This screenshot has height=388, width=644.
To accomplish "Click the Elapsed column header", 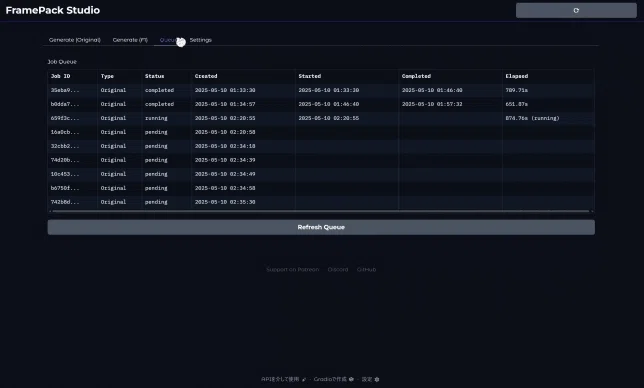I will [x=548, y=76].
